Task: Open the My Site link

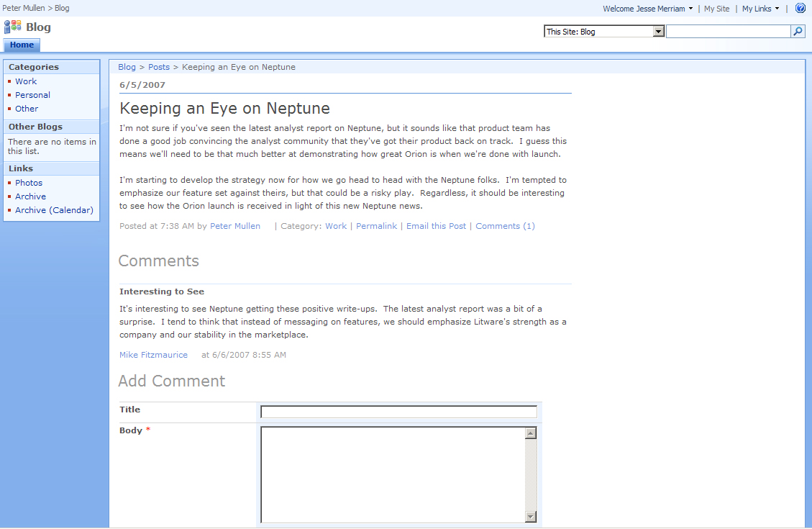Action: coord(716,9)
